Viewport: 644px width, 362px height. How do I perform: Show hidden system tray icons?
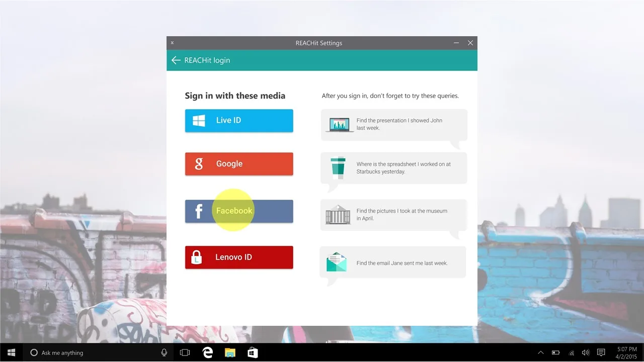(541, 352)
